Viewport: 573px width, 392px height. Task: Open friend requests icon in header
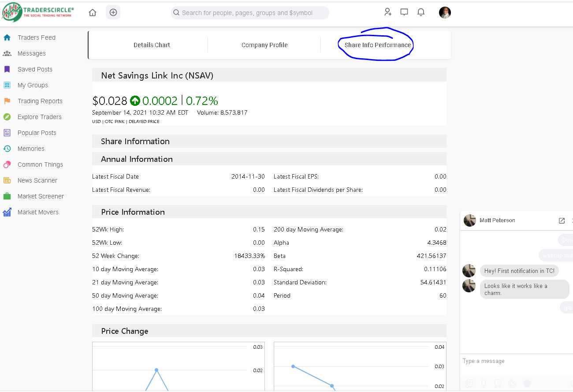pos(388,12)
